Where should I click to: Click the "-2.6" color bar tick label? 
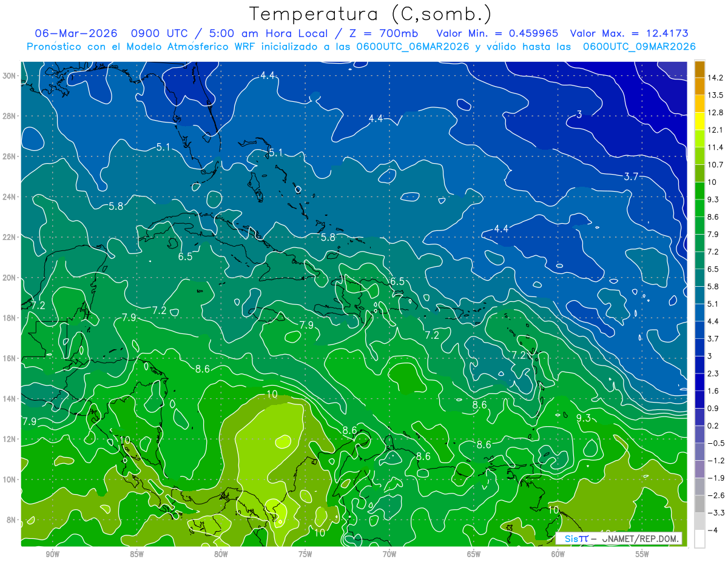(715, 495)
